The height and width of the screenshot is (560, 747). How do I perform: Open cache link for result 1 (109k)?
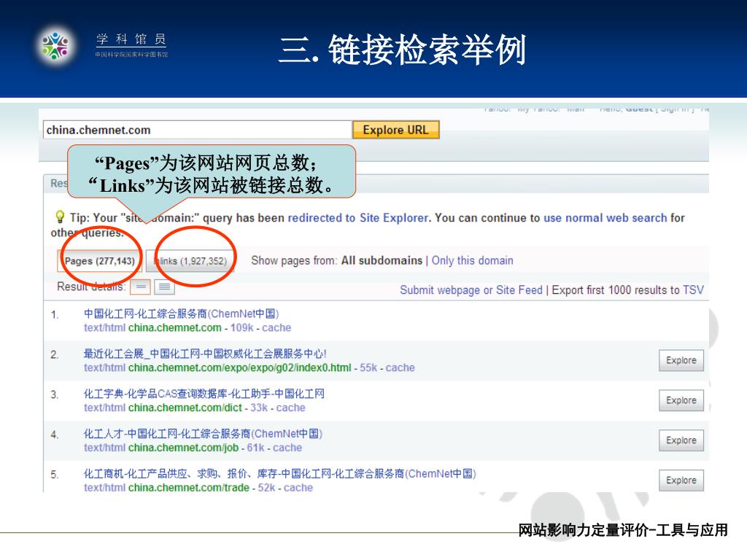pyautogui.click(x=276, y=327)
